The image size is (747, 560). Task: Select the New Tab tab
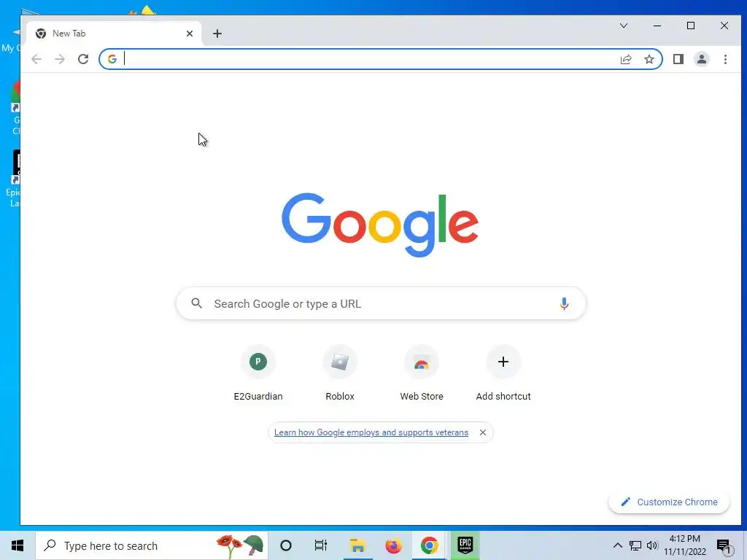point(115,34)
